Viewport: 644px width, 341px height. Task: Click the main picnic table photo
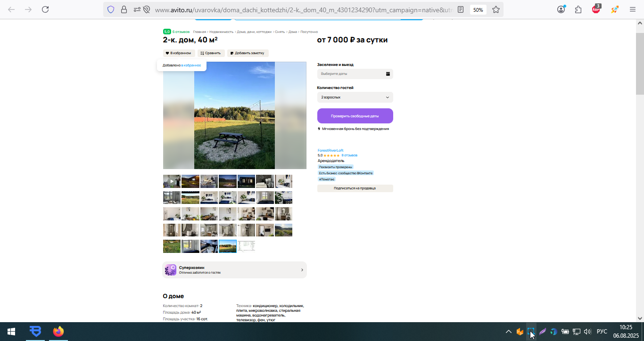coord(234,115)
